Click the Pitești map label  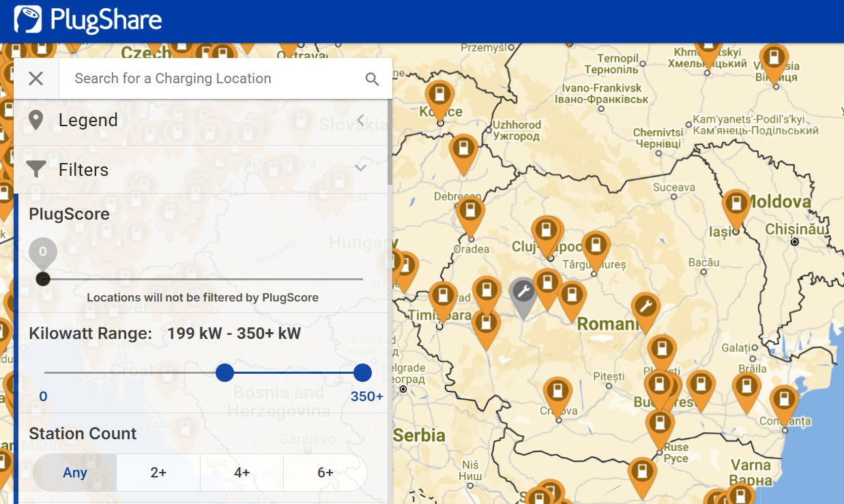[609, 376]
